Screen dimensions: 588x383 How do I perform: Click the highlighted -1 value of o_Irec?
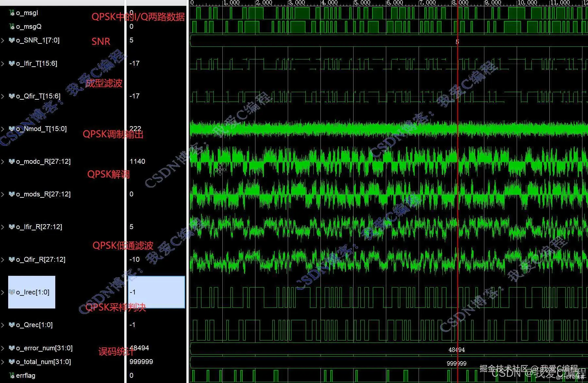(132, 292)
